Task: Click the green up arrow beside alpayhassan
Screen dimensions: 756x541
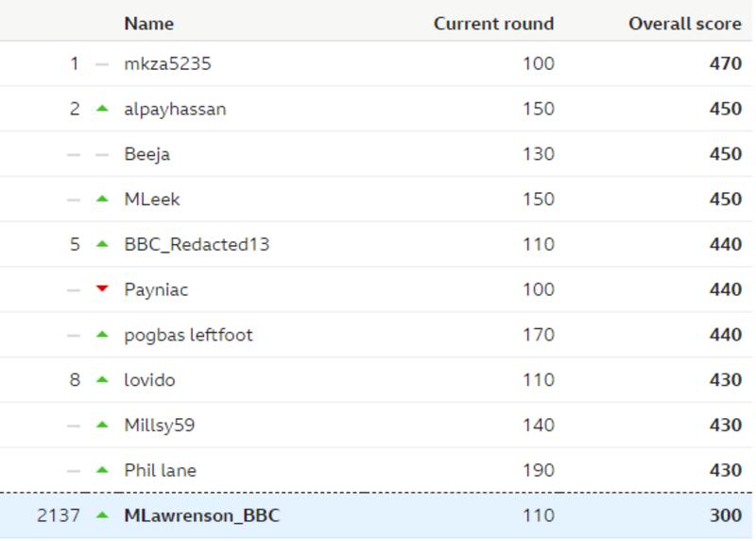Action: coord(102,109)
